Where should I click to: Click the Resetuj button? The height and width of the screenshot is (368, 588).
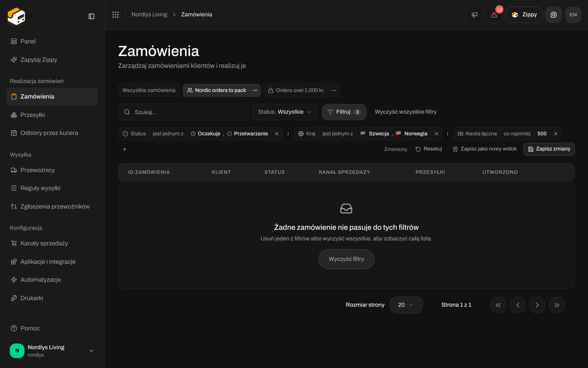[x=429, y=149]
